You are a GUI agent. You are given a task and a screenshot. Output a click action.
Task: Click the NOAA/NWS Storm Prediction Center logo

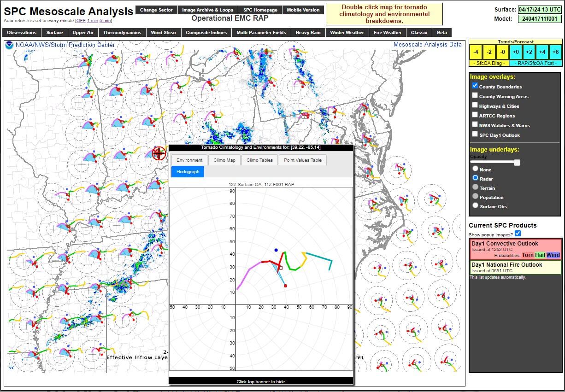[x=10, y=44]
